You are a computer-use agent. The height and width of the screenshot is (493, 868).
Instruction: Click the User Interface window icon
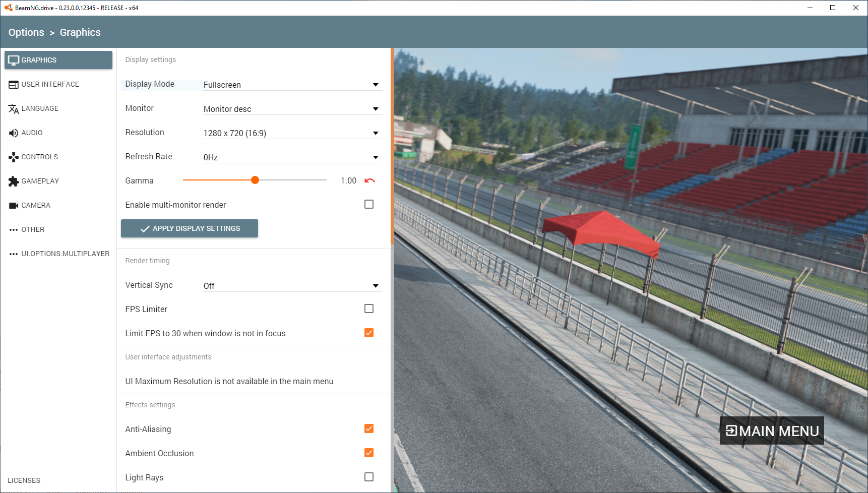[x=14, y=85]
